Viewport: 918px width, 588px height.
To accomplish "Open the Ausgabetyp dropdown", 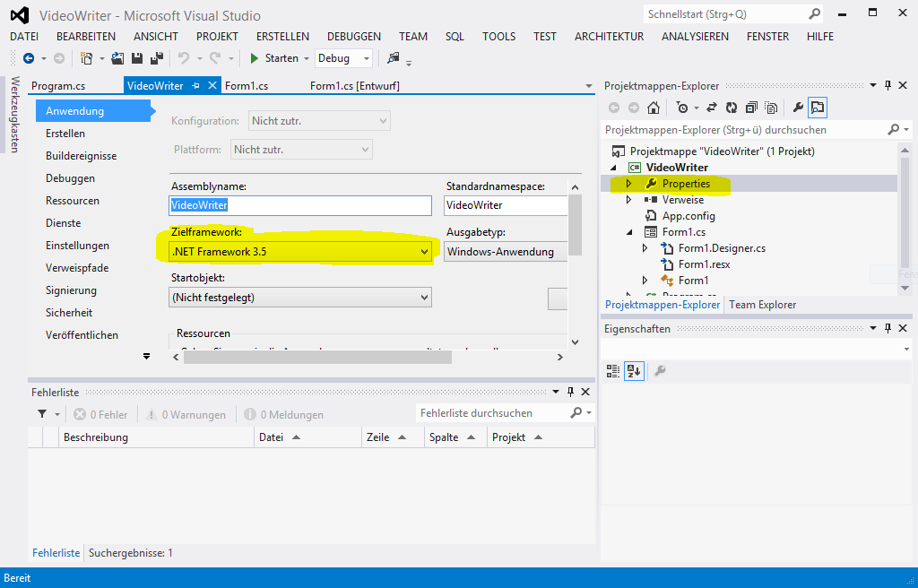I will point(506,252).
